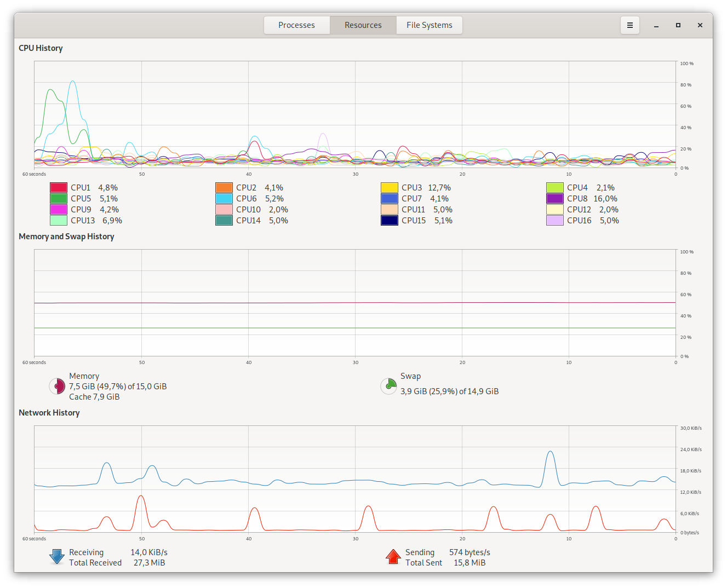The width and height of the screenshot is (727, 588).
Task: Pick the CPU4 lime color swatch
Action: (x=555, y=188)
